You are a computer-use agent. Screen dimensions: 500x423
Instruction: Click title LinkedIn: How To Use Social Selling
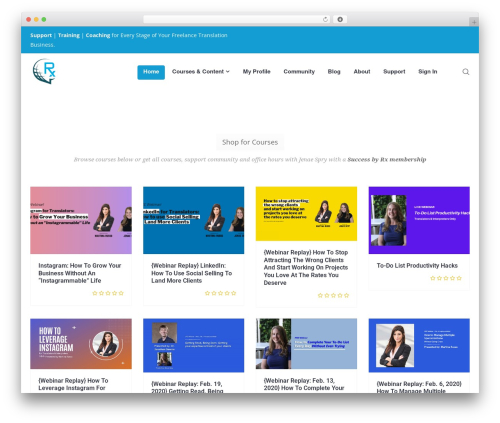(x=192, y=273)
